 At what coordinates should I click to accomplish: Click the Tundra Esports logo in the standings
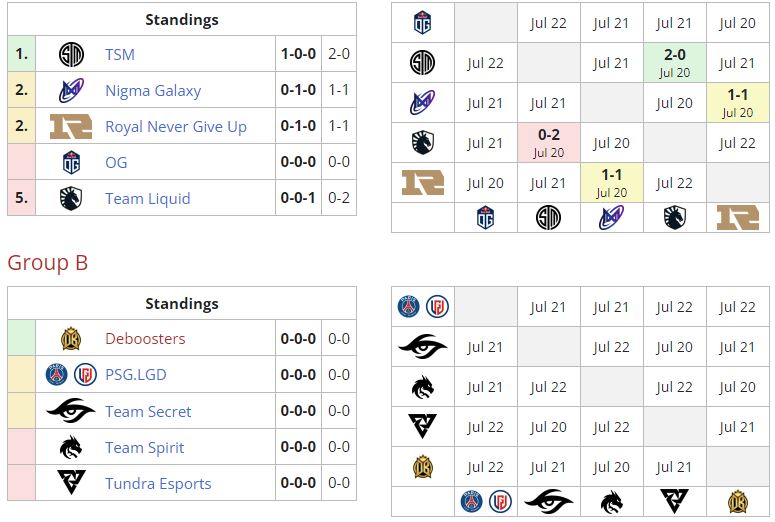coord(71,483)
